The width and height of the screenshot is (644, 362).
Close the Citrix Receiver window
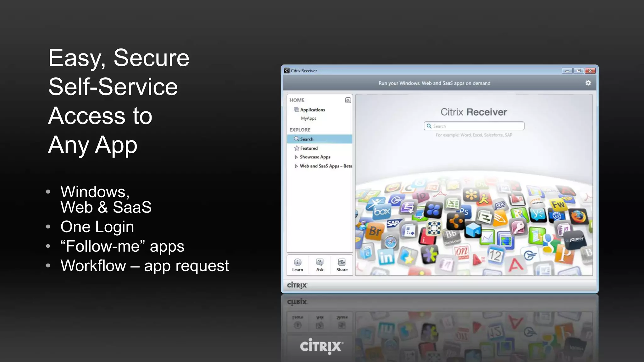click(590, 71)
